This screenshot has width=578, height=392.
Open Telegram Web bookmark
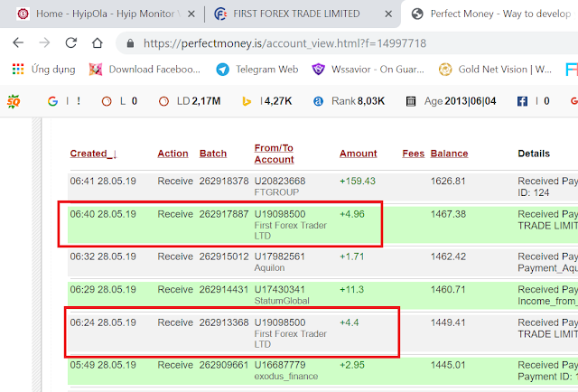click(256, 70)
